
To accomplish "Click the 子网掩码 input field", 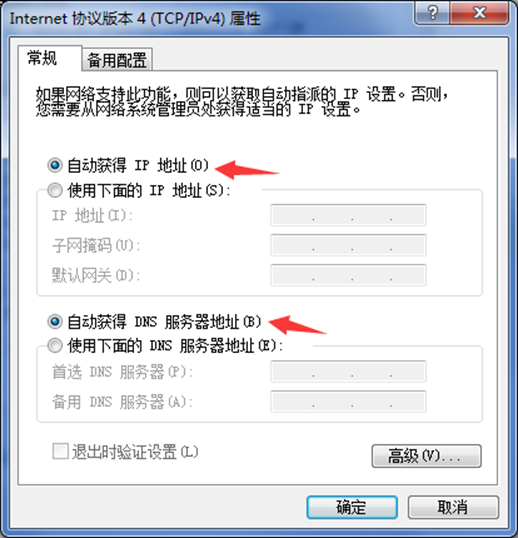I will click(348, 245).
